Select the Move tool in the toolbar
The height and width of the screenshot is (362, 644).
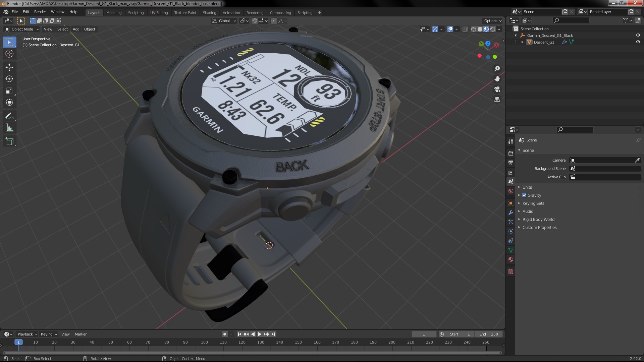(x=9, y=67)
